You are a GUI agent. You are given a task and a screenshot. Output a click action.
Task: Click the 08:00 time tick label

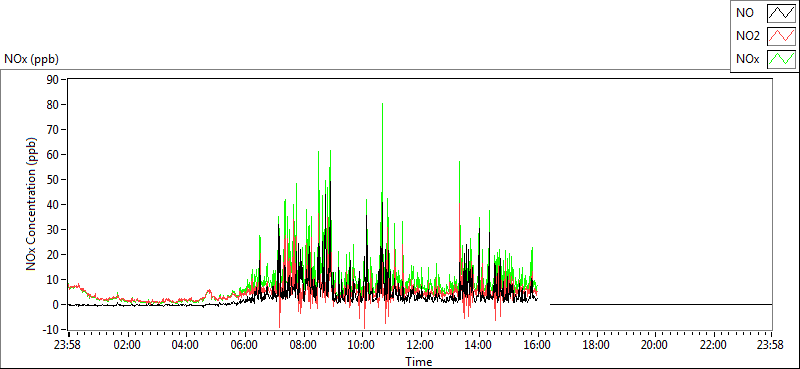pos(303,345)
